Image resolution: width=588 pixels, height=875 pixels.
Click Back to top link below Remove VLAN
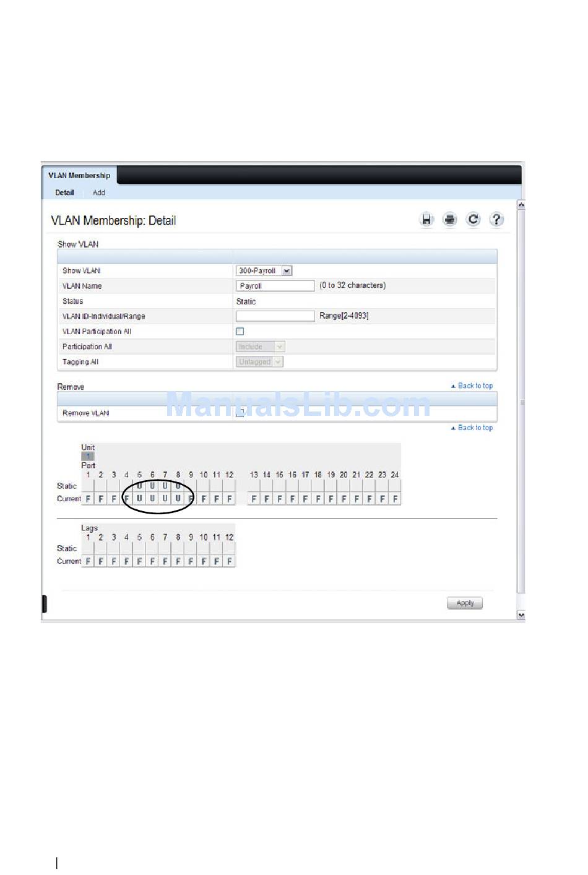point(472,428)
